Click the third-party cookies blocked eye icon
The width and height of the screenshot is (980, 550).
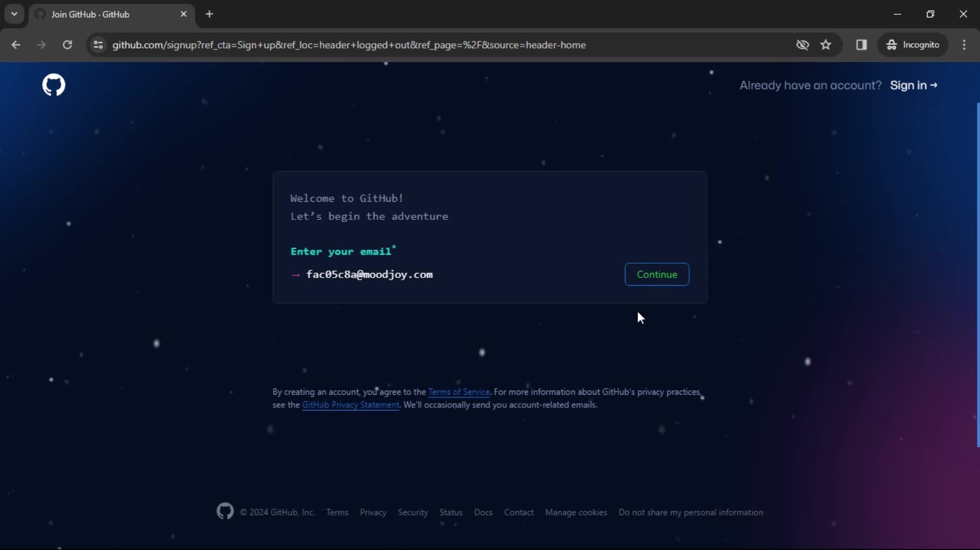coord(802,45)
